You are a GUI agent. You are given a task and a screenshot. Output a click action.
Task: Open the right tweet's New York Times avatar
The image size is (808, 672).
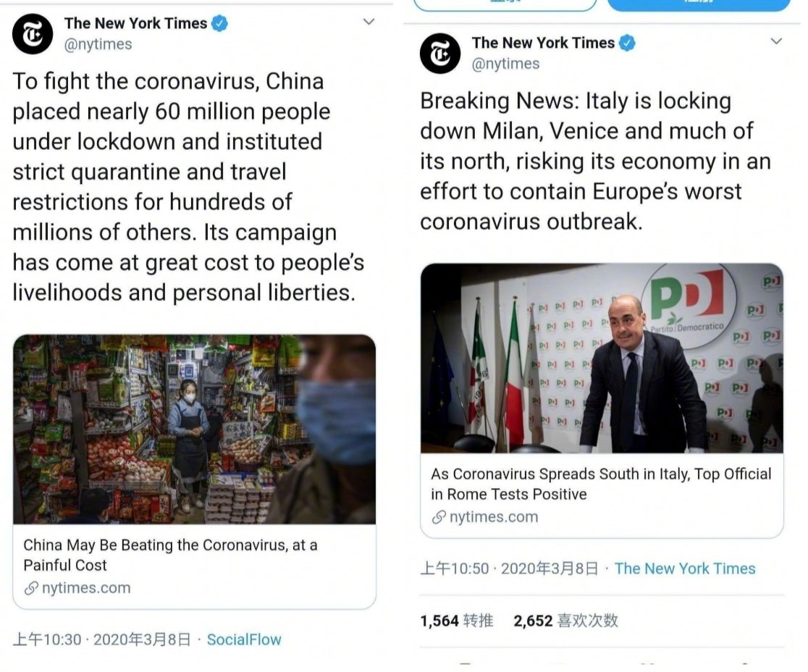tap(440, 54)
